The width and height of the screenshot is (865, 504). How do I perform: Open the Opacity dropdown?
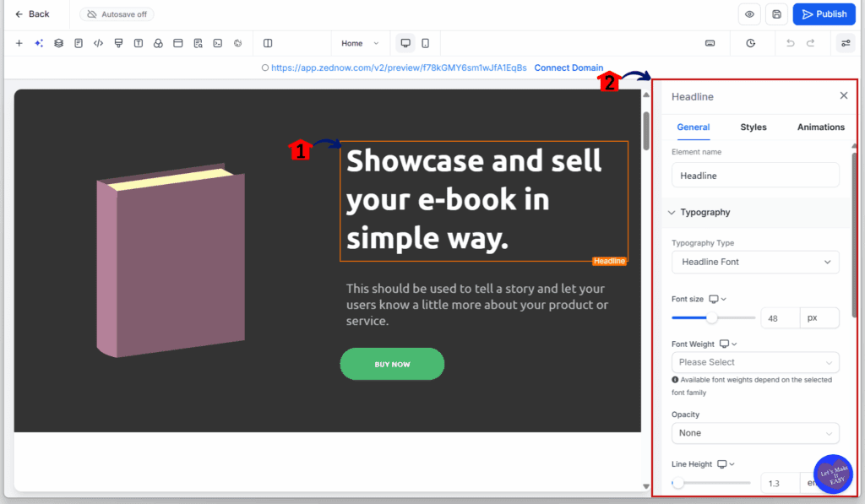[754, 432]
